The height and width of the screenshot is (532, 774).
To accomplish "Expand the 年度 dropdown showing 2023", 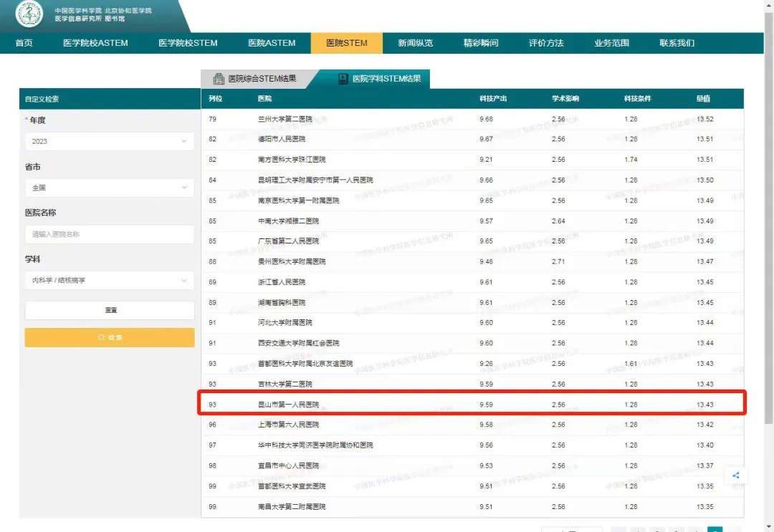I will pyautogui.click(x=109, y=142).
